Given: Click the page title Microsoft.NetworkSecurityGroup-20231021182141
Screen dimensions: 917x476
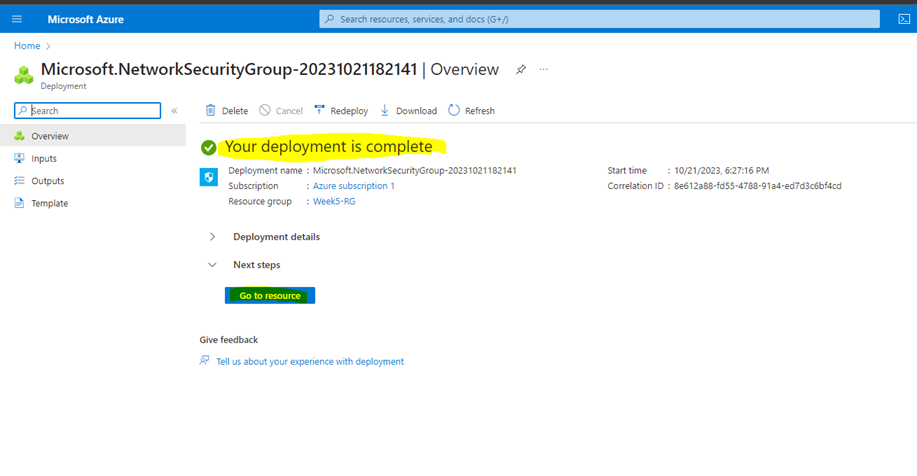Looking at the screenshot, I should tap(229, 69).
